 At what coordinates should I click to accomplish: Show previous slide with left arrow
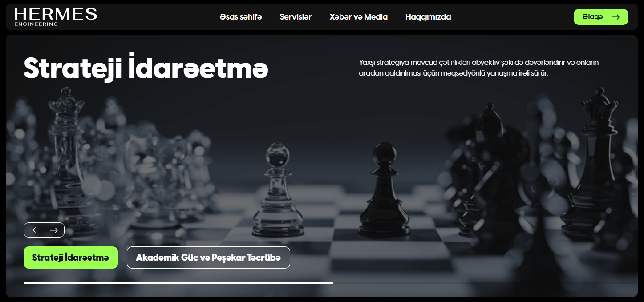[37, 230]
